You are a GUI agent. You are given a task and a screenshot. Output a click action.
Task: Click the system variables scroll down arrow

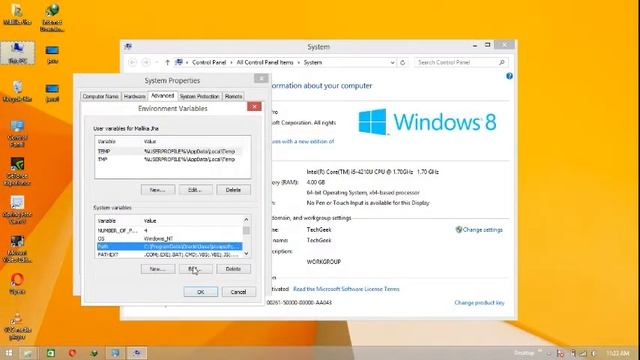246,253
